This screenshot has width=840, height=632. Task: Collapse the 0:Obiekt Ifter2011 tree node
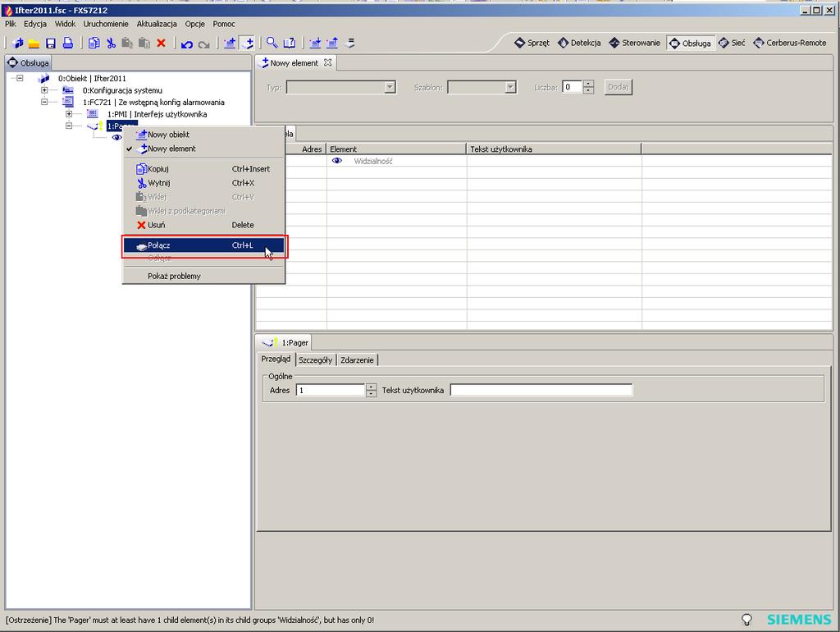point(20,78)
